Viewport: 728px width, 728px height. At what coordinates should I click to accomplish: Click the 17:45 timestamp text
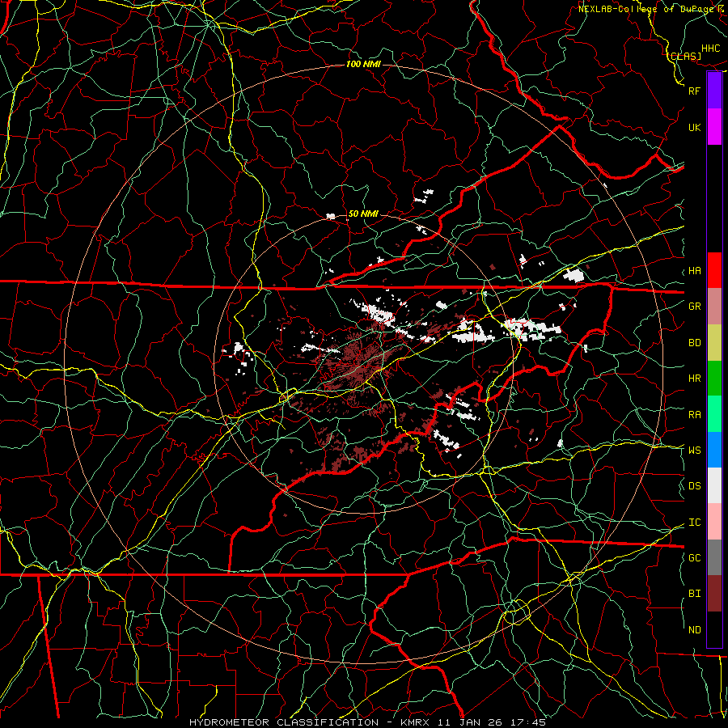(x=530, y=722)
